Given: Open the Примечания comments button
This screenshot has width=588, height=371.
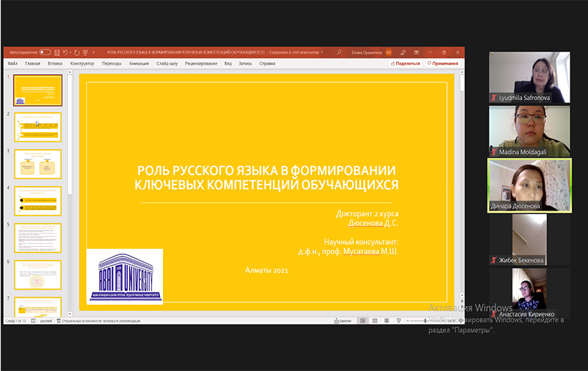Looking at the screenshot, I should (443, 64).
